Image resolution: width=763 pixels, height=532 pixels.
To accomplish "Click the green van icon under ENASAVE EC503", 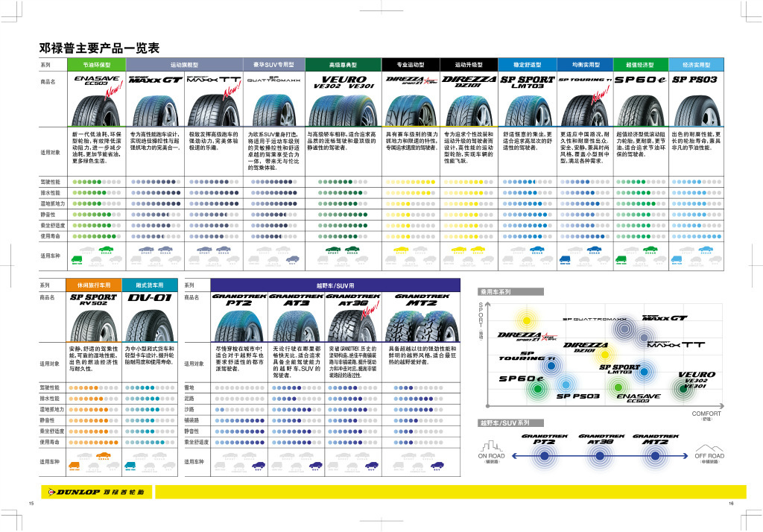I will pos(77,259).
